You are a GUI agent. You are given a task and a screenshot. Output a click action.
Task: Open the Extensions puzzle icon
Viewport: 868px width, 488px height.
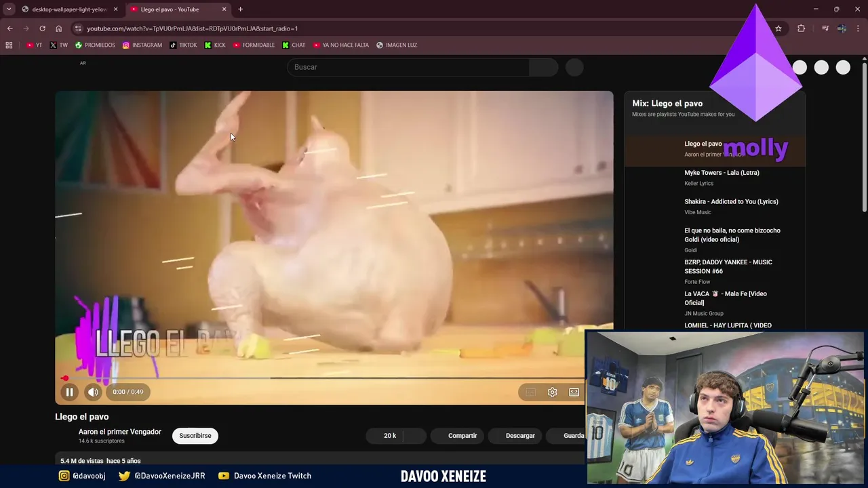click(802, 28)
